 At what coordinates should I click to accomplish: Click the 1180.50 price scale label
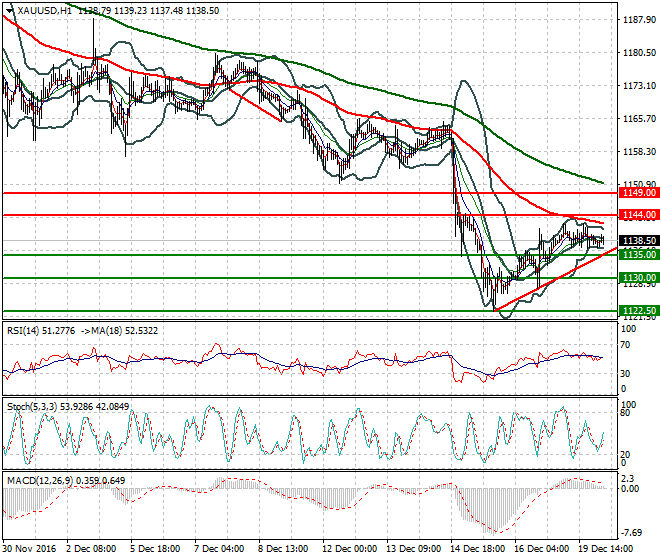click(x=639, y=53)
